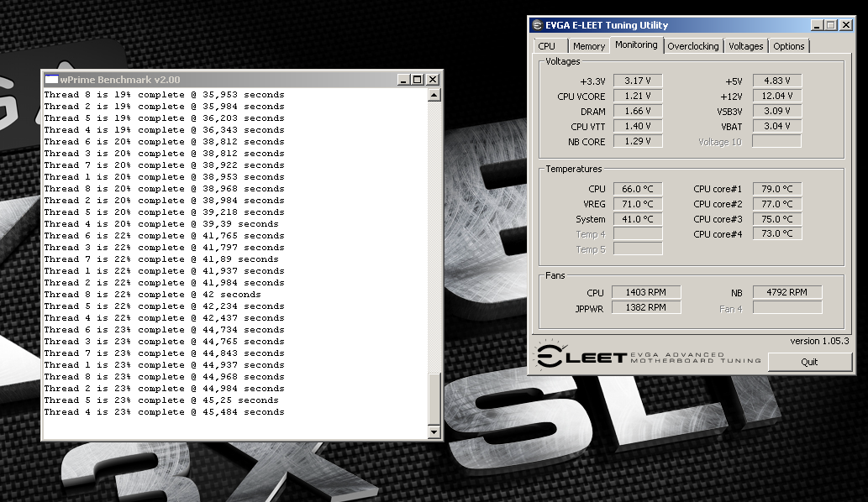This screenshot has height=502, width=868.
Task: Select the Monitoring tab
Action: point(636,44)
